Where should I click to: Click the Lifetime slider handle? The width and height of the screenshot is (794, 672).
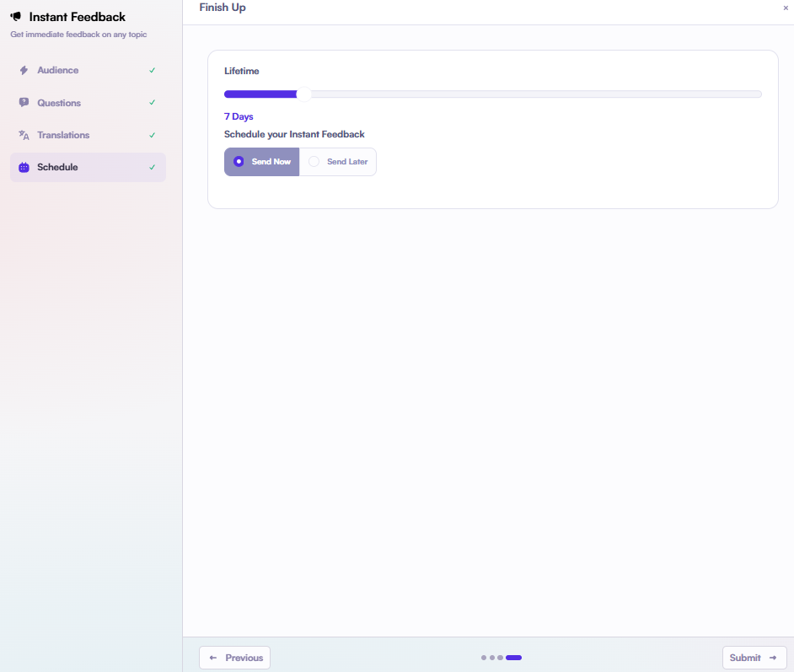click(304, 94)
